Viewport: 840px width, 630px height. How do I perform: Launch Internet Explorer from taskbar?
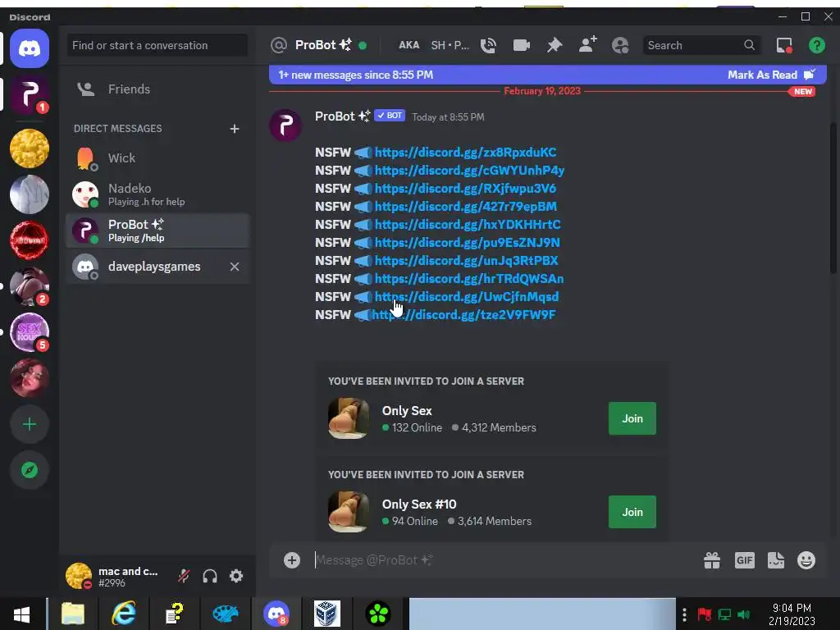124,614
